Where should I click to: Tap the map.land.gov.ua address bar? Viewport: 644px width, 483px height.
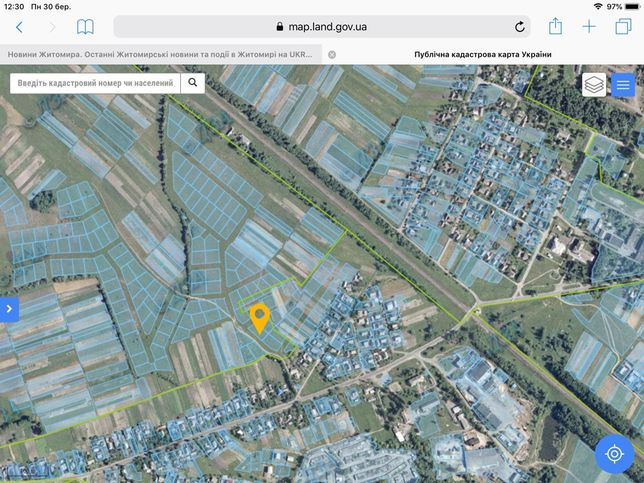(x=322, y=27)
